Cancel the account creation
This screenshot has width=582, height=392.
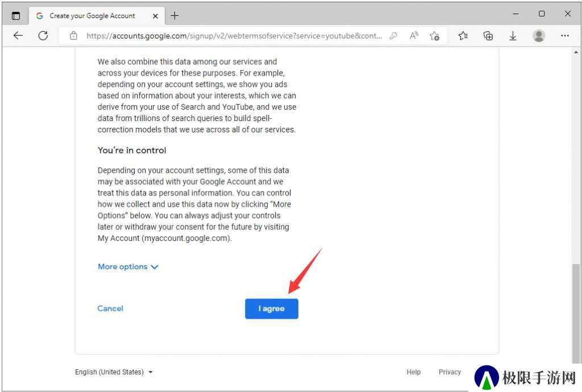coord(110,308)
